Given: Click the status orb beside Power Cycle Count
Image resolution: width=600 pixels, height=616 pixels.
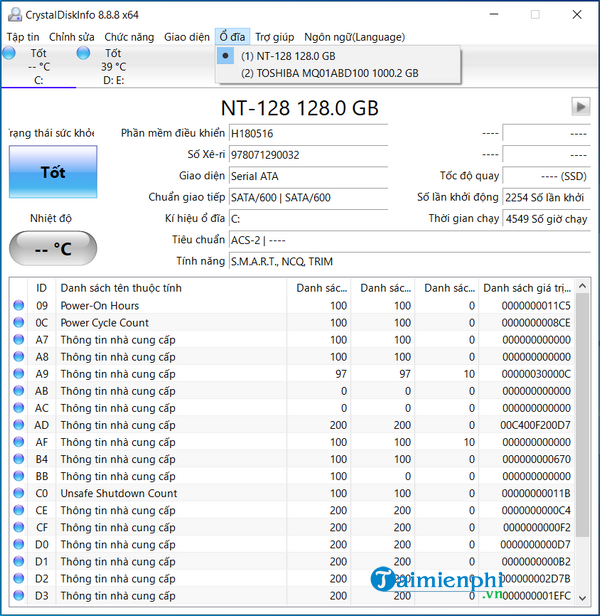Looking at the screenshot, I should click(18, 323).
